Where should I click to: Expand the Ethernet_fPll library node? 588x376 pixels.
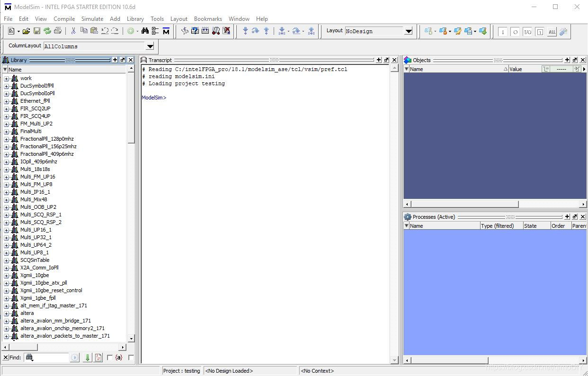7,101
